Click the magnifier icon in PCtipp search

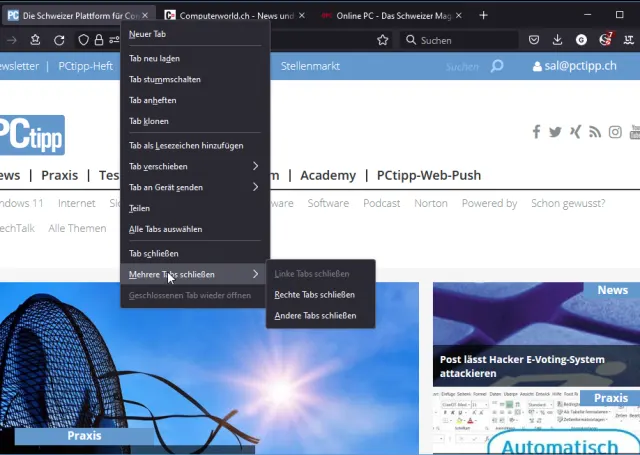click(497, 66)
